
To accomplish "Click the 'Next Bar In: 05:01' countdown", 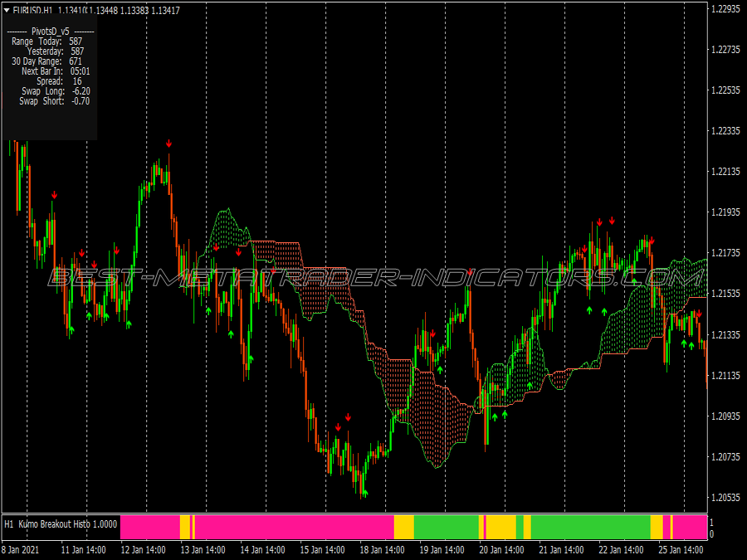I will [56, 71].
